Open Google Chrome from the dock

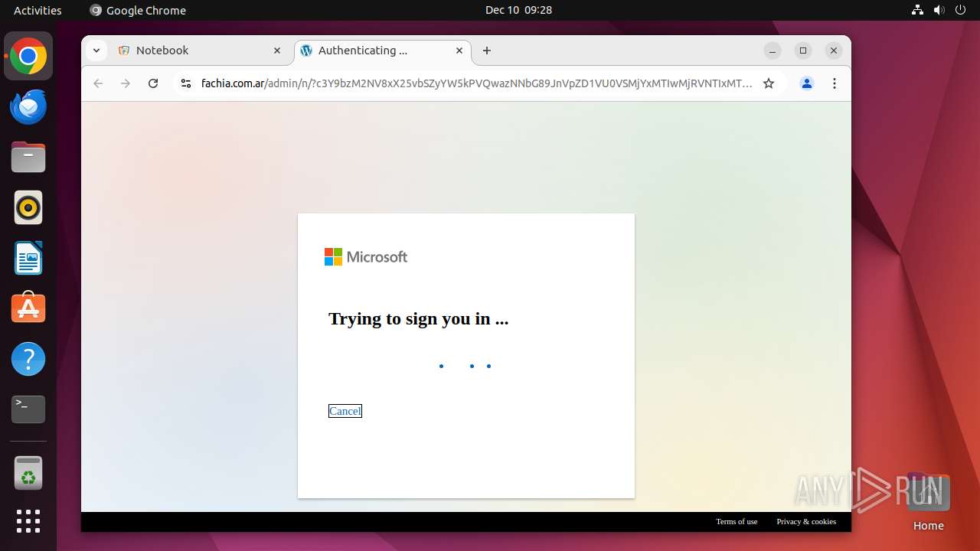pyautogui.click(x=28, y=57)
